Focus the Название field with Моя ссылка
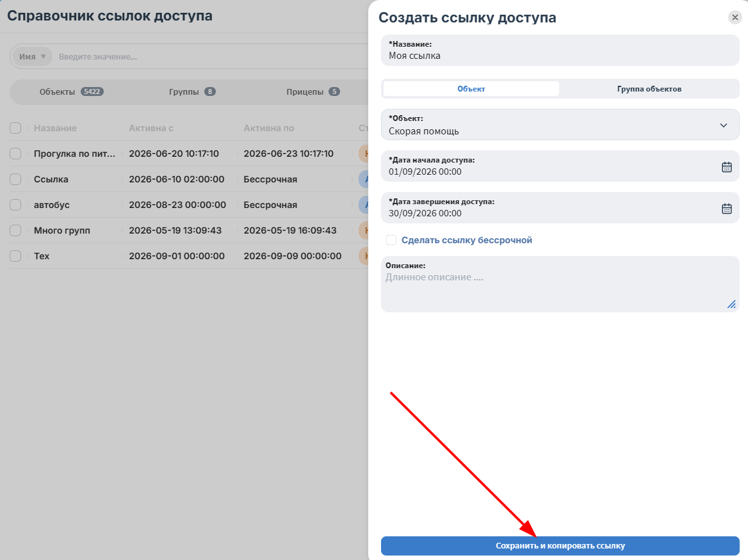The width and height of the screenshot is (748, 560). (560, 50)
